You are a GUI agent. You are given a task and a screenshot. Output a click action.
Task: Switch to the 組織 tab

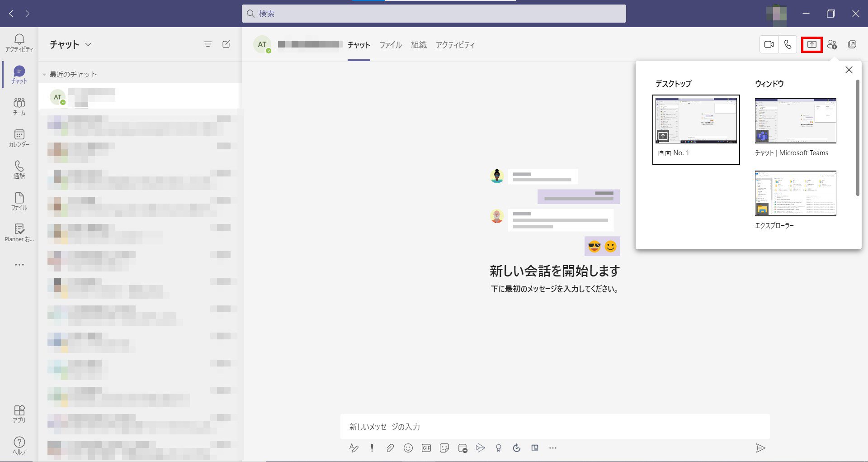[x=419, y=45]
